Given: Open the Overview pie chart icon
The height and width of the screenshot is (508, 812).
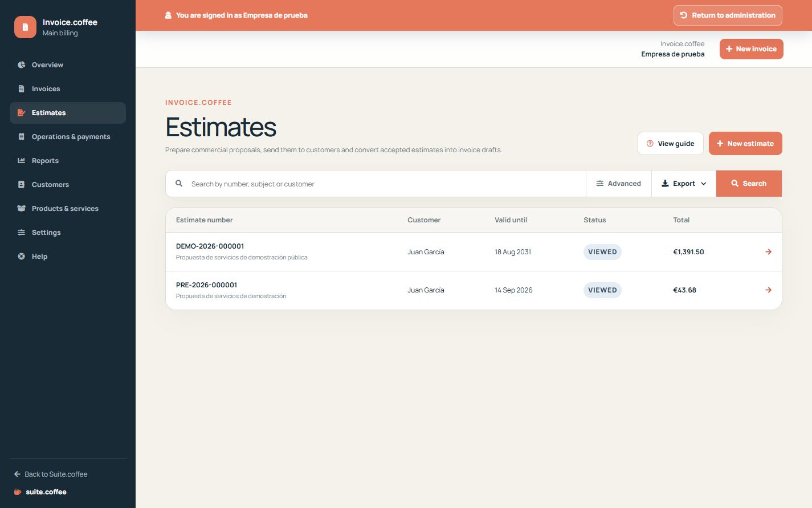Looking at the screenshot, I should pos(21,65).
